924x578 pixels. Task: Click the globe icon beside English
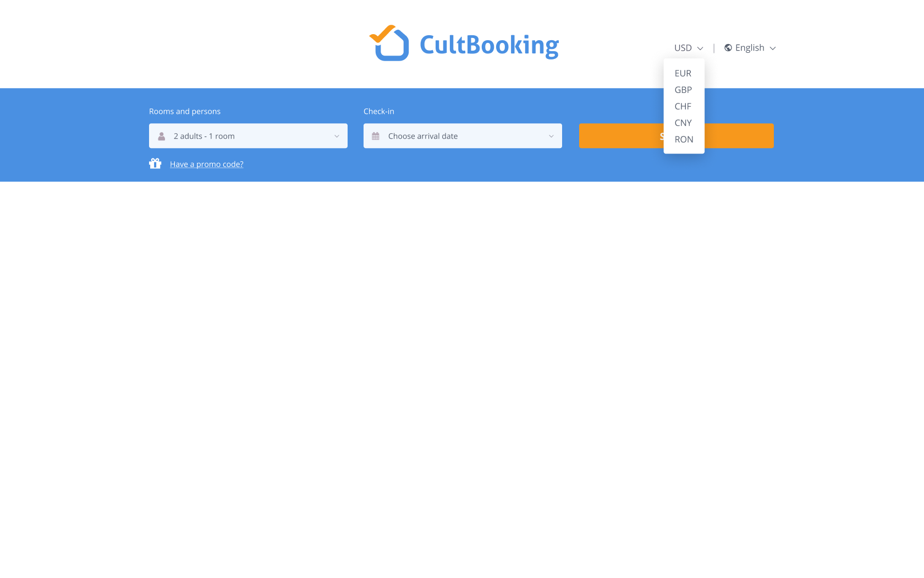pos(727,47)
